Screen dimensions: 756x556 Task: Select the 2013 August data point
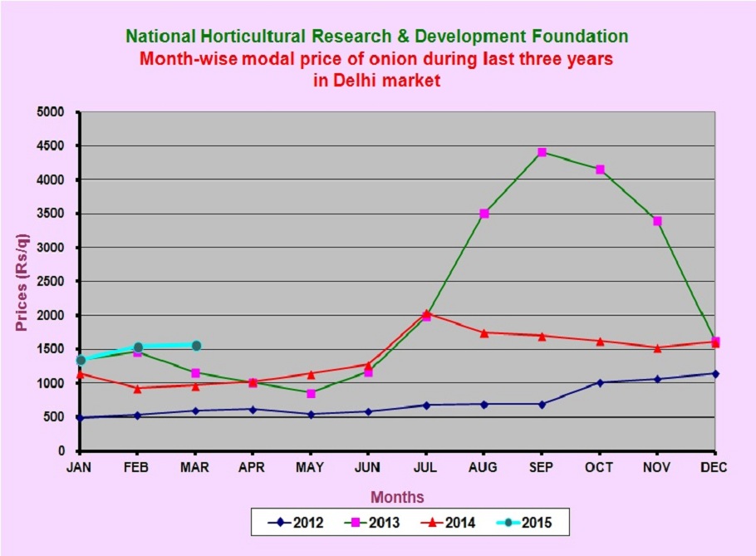click(x=484, y=214)
